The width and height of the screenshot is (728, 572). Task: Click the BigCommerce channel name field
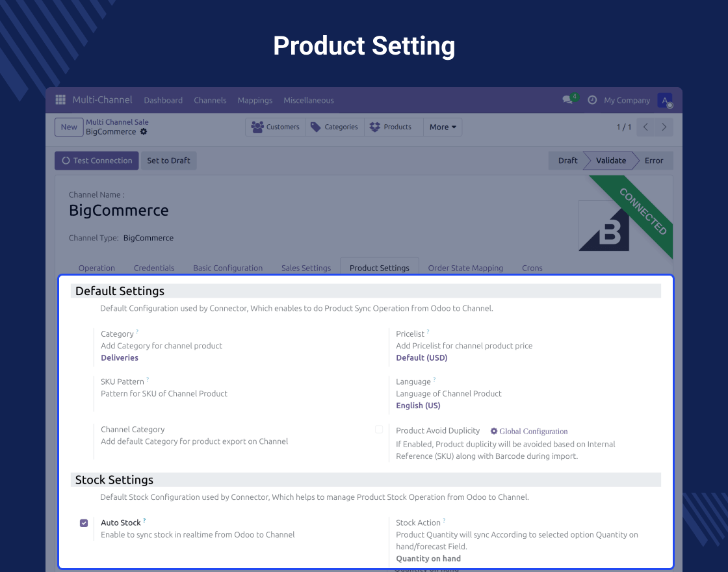119,211
